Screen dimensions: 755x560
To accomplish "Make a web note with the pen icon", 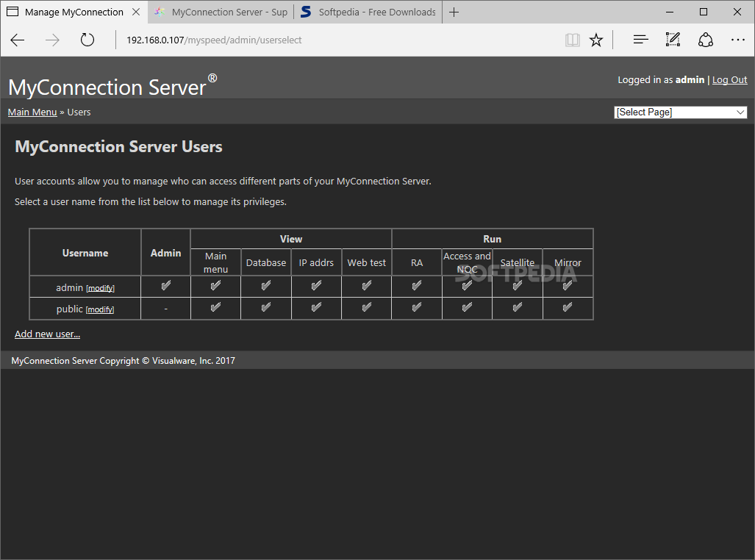I will tap(673, 40).
